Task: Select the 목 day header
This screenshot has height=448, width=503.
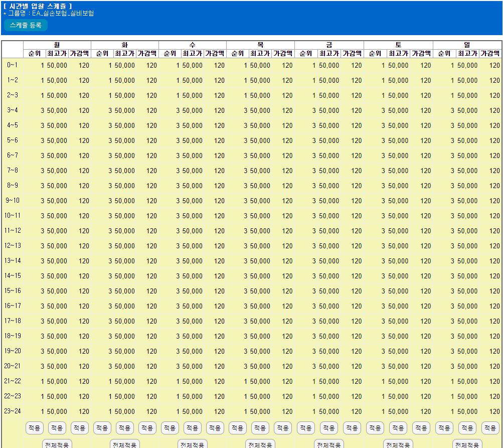Action: pyautogui.click(x=260, y=45)
